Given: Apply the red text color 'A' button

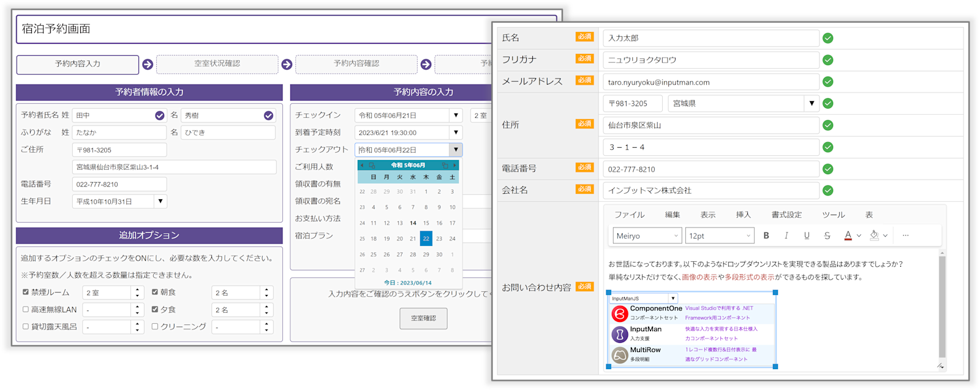Looking at the screenshot, I should [x=848, y=235].
